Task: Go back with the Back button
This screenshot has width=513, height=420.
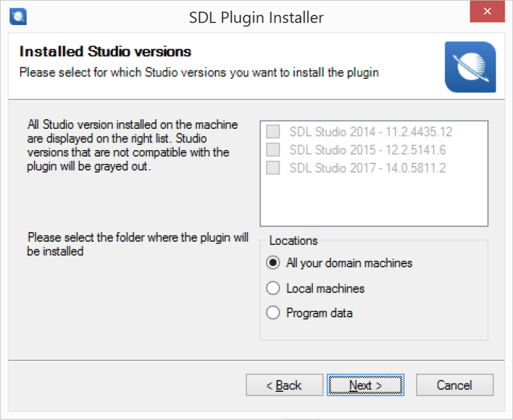Action: coord(284,385)
